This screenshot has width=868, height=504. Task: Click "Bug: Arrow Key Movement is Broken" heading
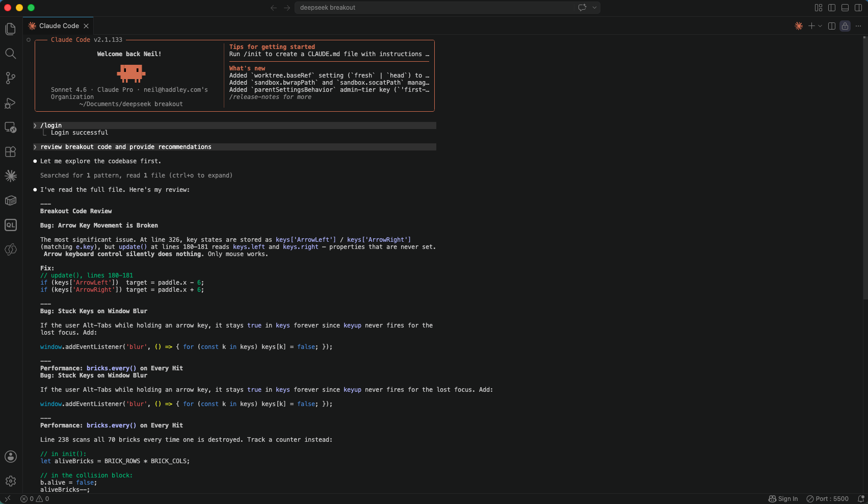[99, 225]
